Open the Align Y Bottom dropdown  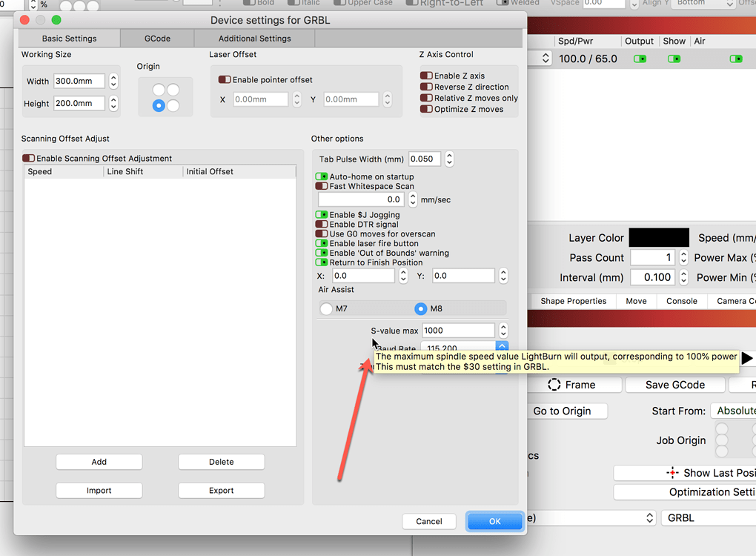[x=700, y=3]
